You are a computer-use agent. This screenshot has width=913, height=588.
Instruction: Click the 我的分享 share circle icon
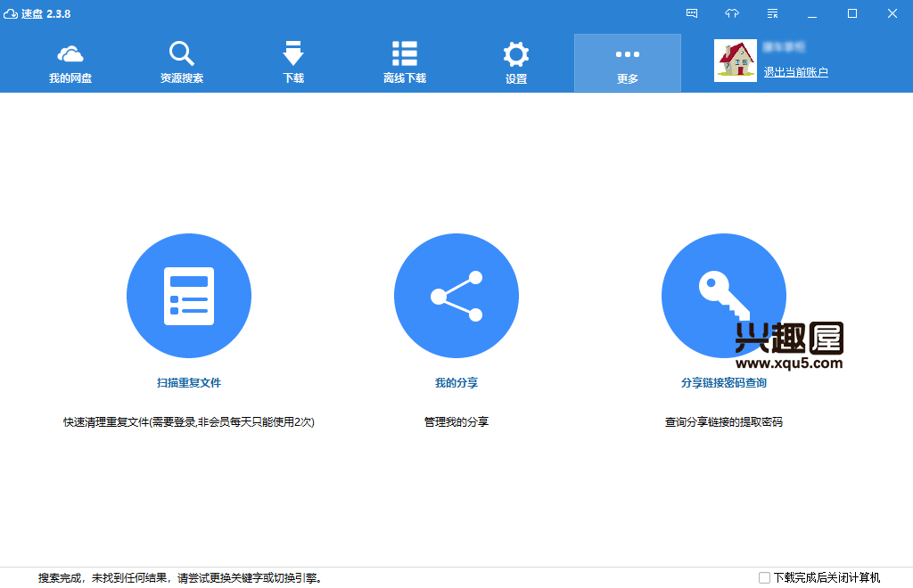[x=456, y=296]
